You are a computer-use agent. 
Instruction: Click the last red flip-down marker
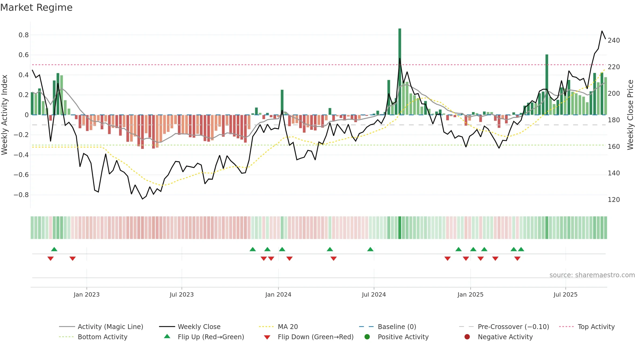(517, 258)
